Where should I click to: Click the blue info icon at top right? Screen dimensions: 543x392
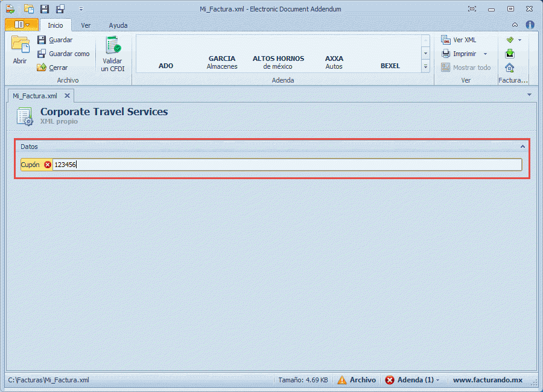tap(530, 25)
